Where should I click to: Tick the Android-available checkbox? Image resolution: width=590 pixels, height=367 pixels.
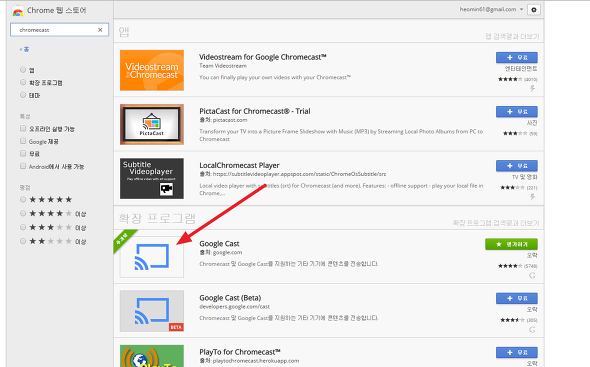tap(23, 166)
